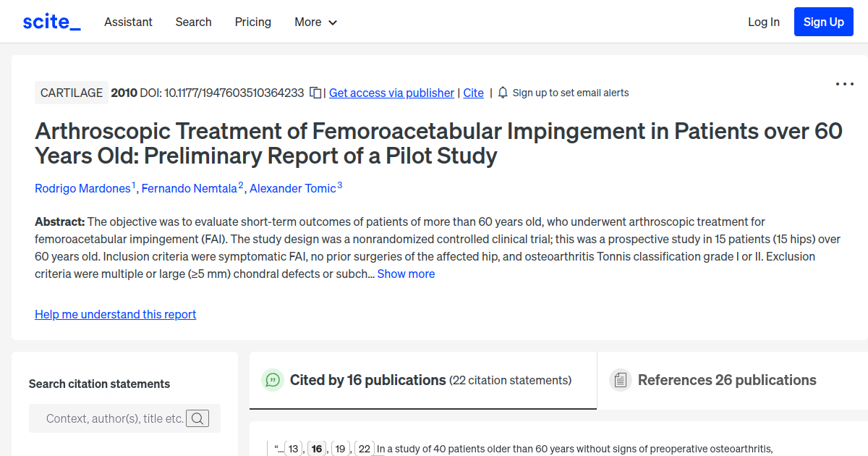The height and width of the screenshot is (456, 868).
Task: Open the three-dot options menu
Action: (844, 84)
